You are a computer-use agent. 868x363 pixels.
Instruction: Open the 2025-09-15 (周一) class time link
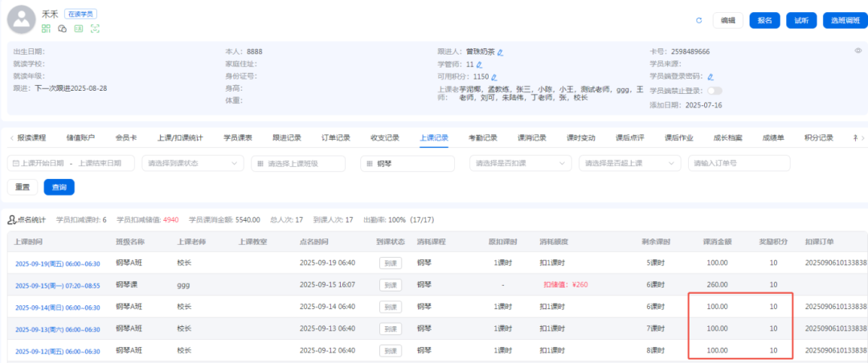click(x=57, y=285)
